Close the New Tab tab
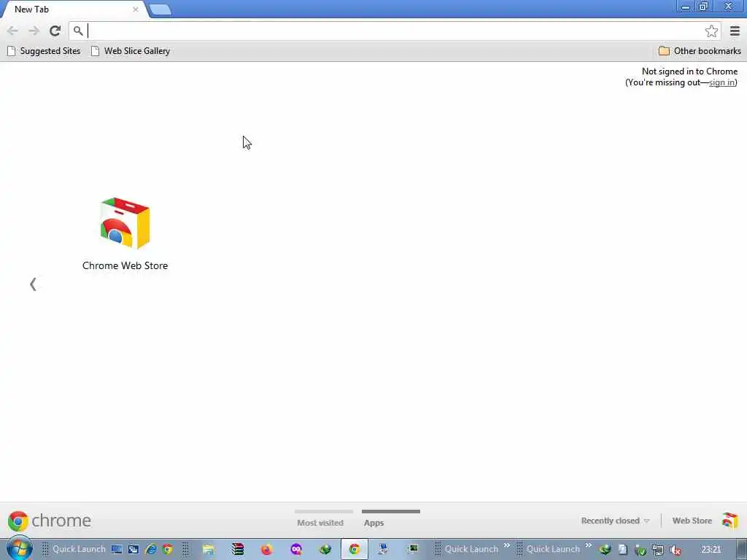 coord(135,9)
